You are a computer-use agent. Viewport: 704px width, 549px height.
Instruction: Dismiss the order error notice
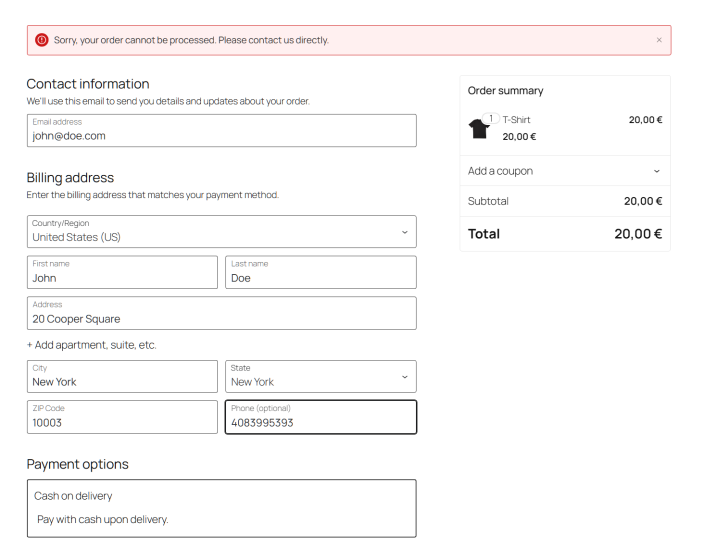tap(659, 40)
